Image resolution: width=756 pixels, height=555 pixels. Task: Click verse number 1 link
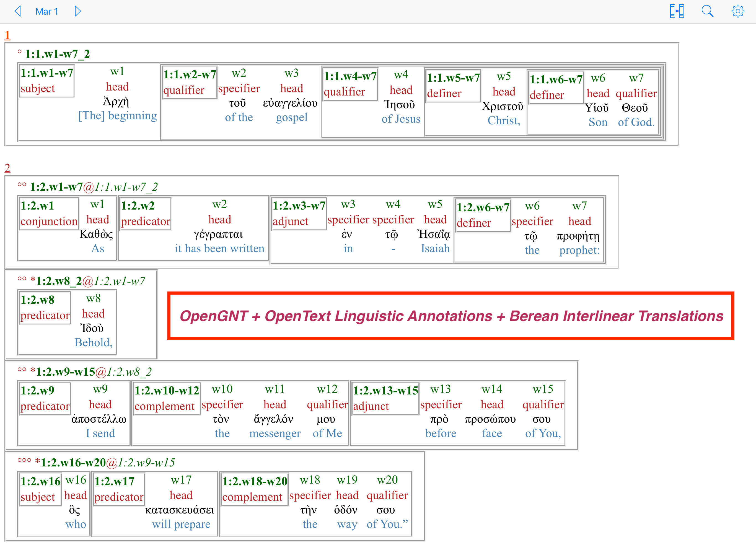coord(7,35)
